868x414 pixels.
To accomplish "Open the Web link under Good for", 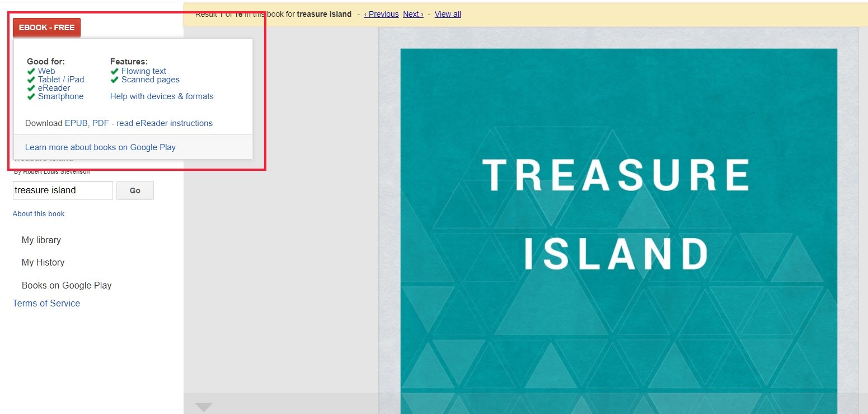I will point(46,71).
